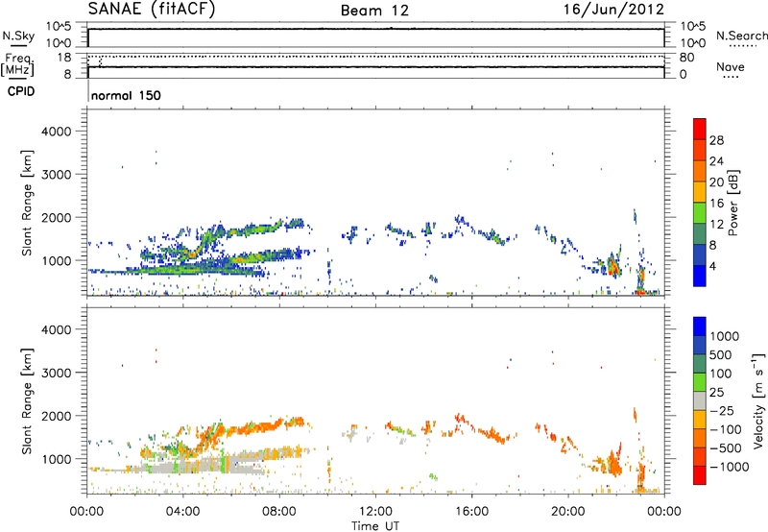Screen dimensions: 768x532
Task: Click the 'normal 150' CPID value
Action: point(126,95)
